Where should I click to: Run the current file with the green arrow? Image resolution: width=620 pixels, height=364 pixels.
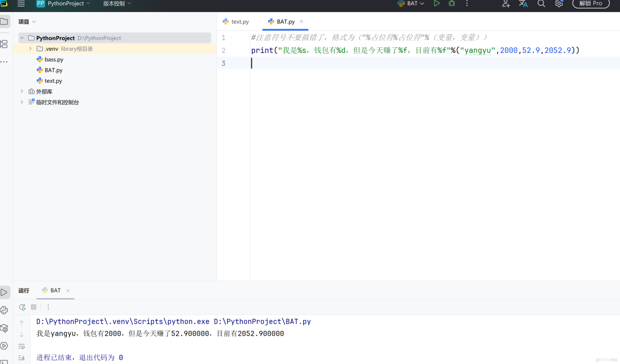437,4
